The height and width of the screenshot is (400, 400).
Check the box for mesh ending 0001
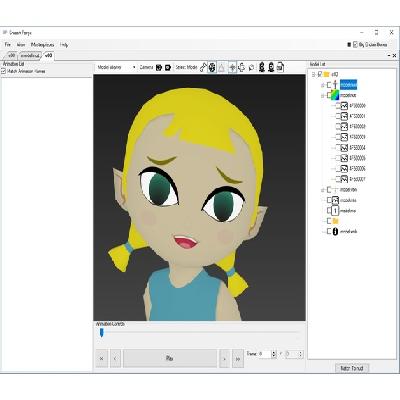pyautogui.click(x=338, y=116)
